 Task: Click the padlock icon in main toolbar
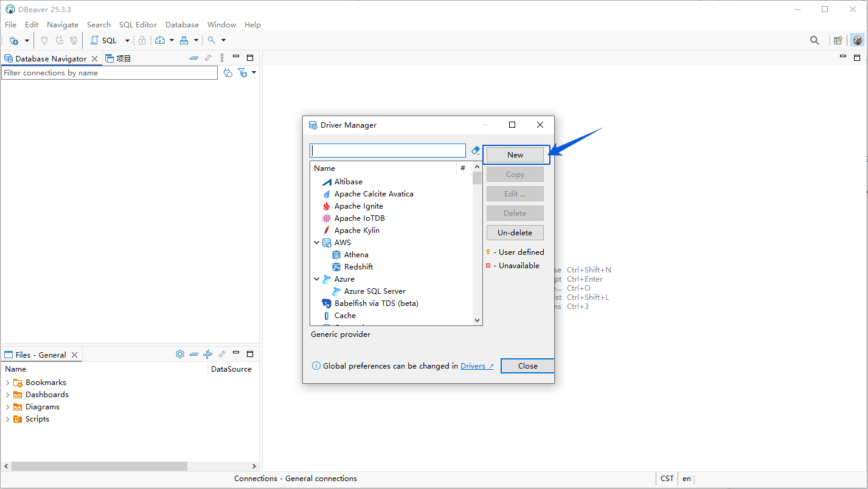tap(142, 40)
